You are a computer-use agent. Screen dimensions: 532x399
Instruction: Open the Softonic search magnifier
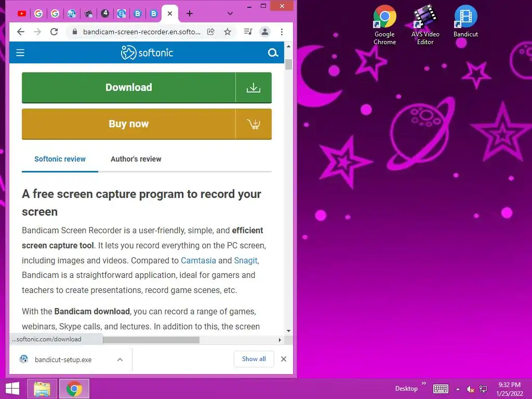[x=273, y=52]
